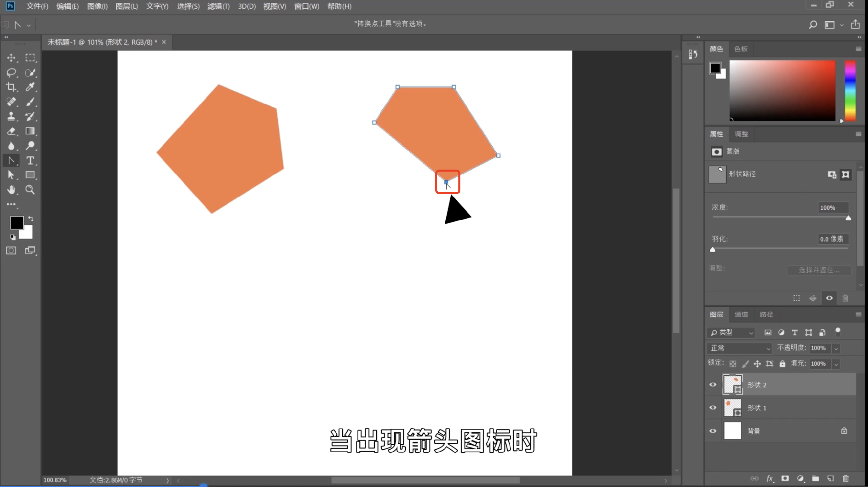Select the Crop tool
Image resolution: width=868 pixels, height=487 pixels.
(x=11, y=87)
